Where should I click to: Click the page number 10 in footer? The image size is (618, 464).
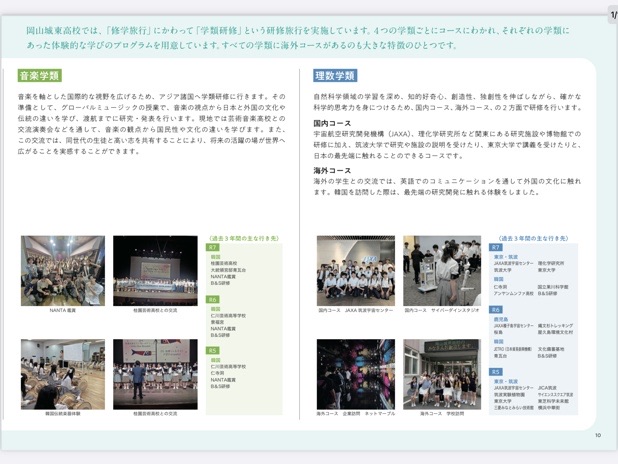click(598, 435)
